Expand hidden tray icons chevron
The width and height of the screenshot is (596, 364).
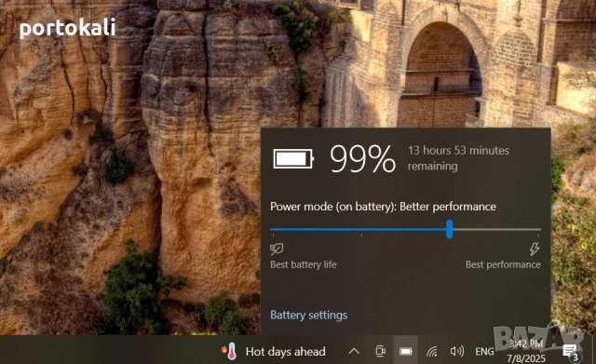click(x=354, y=351)
